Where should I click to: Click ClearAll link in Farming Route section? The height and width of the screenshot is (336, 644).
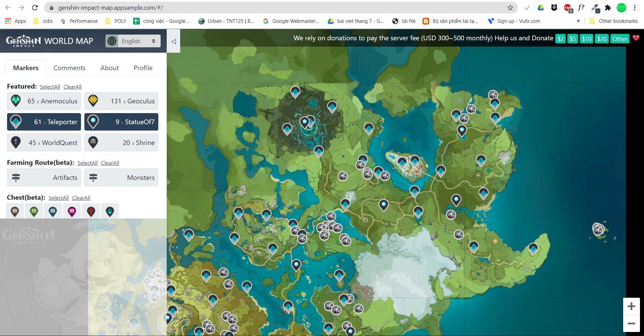point(110,163)
